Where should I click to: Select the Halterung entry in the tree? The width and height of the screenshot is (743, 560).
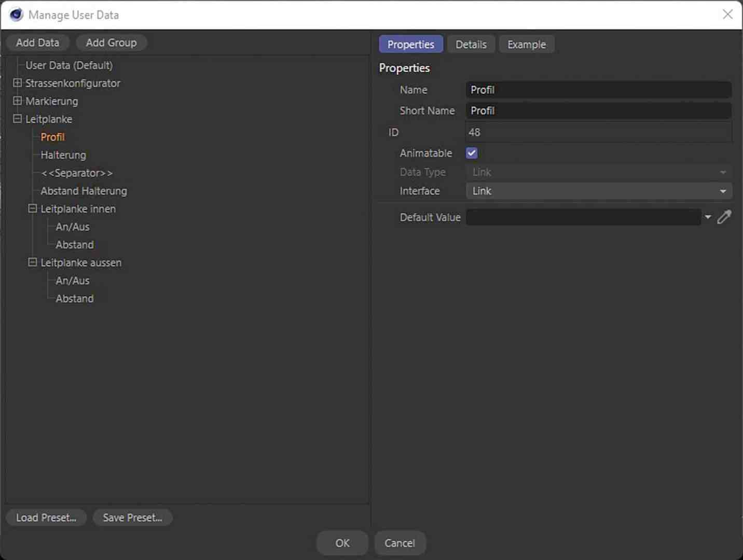coord(63,155)
